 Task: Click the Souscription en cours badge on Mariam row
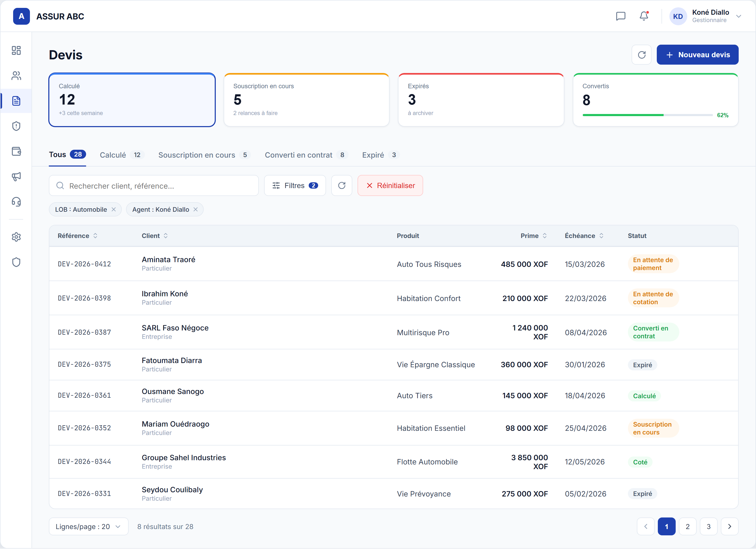click(653, 428)
